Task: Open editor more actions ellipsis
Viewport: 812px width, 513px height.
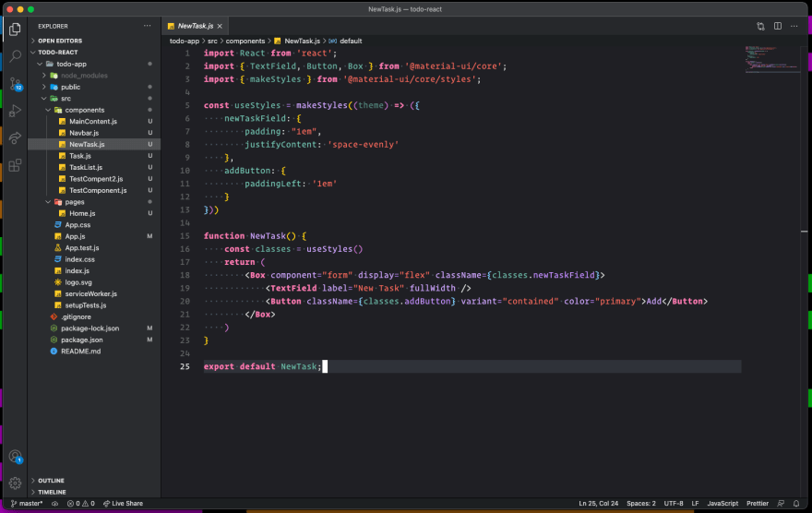Action: (794, 26)
